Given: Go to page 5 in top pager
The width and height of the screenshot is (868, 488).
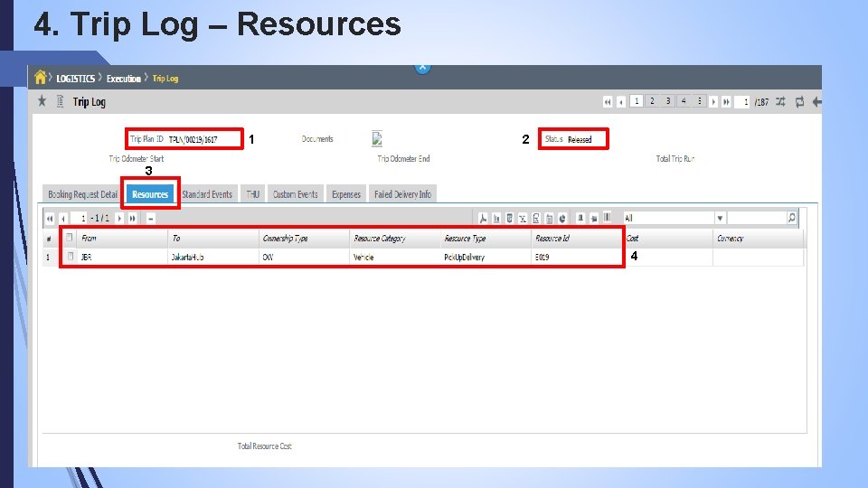Looking at the screenshot, I should pos(699,101).
